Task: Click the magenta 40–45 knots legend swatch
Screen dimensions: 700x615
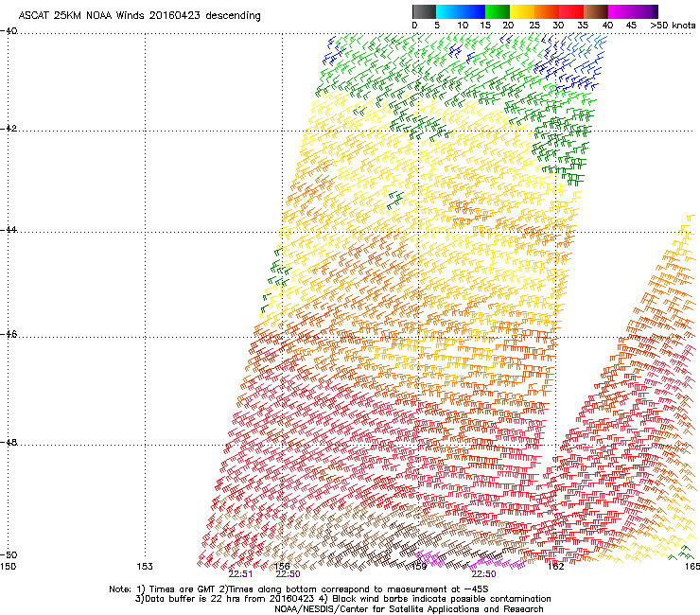Action: pyautogui.click(x=621, y=11)
